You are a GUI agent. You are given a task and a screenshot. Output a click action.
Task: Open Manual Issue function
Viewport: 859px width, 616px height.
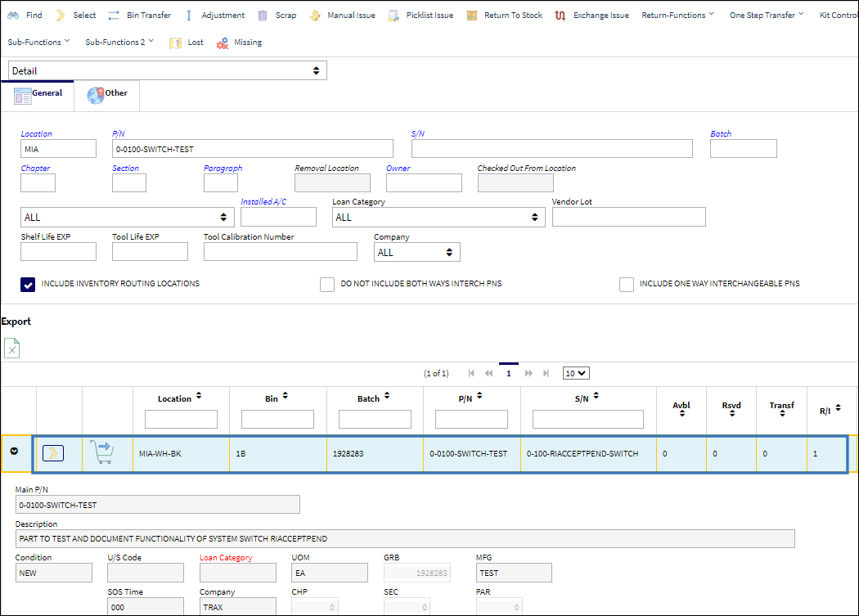click(x=343, y=16)
